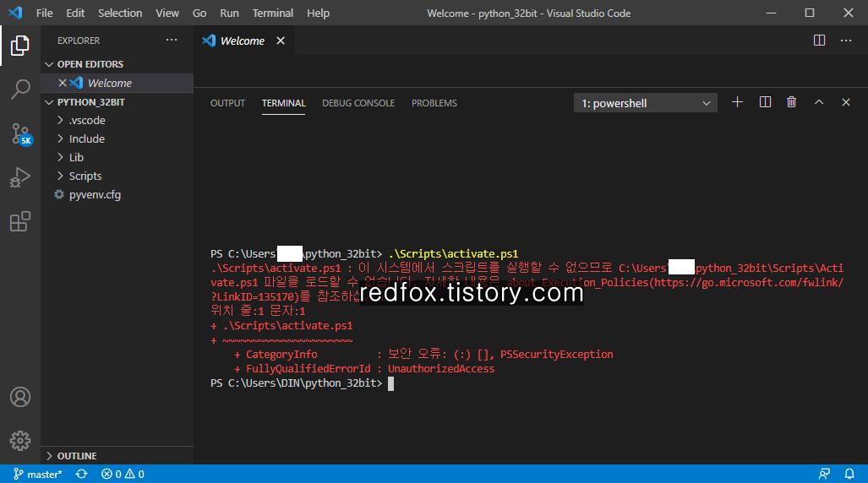Open notifications bell in status bar
The image size is (868, 483).
849,475
